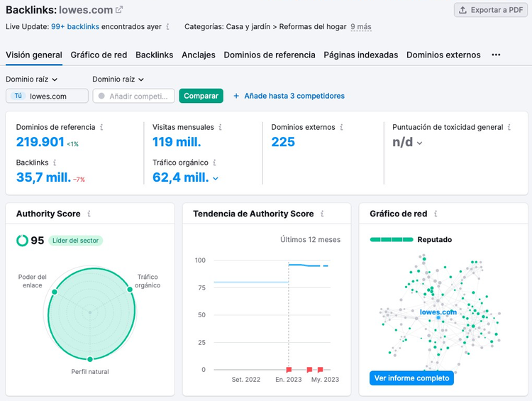Viewport: 532px width, 401px height.
Task: Click the Tú badge in domain field
Action: [x=18, y=96]
